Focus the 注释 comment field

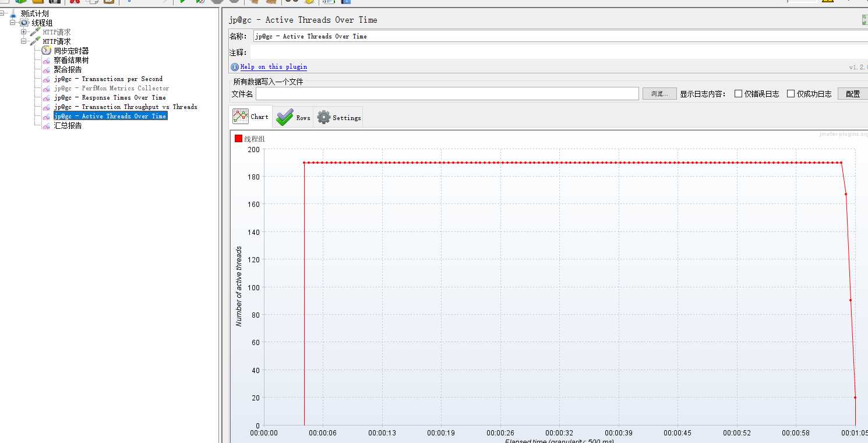pos(559,52)
